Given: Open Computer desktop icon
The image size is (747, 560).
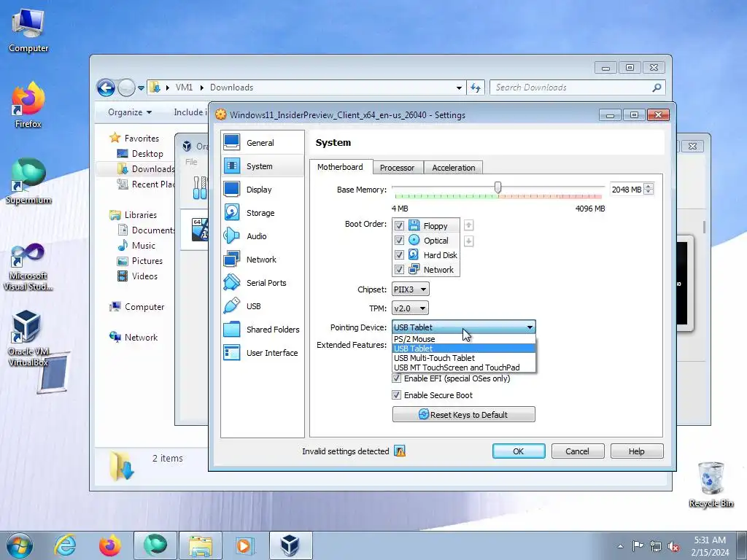Looking at the screenshot, I should click(28, 29).
